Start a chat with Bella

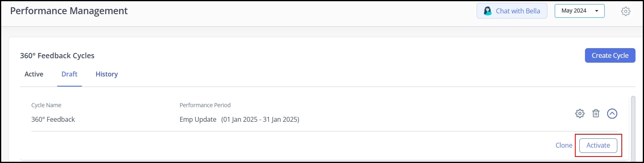coord(512,11)
